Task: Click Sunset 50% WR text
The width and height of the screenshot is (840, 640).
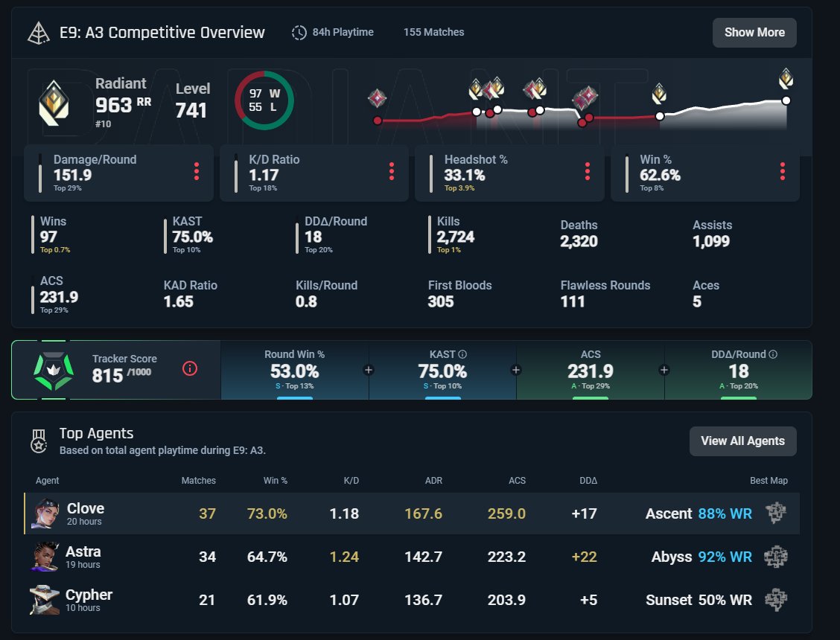Action: click(x=699, y=600)
